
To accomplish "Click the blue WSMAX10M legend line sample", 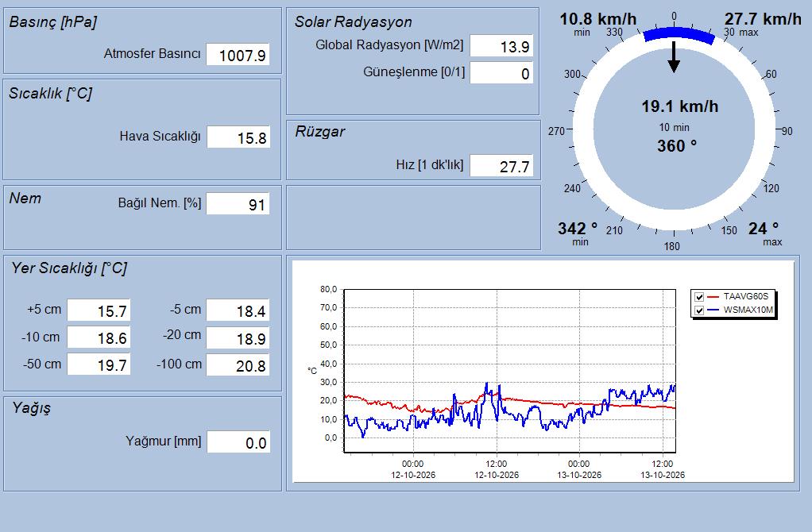I will (x=713, y=310).
